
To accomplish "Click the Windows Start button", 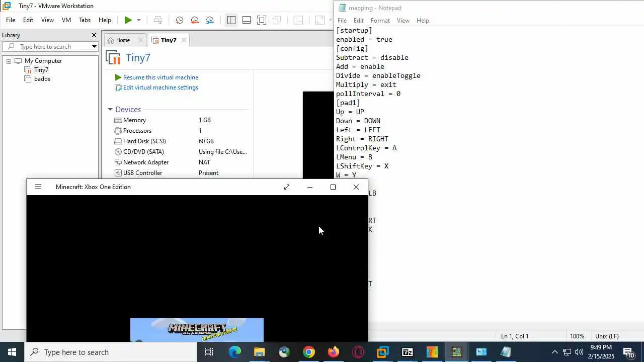I will [x=12, y=352].
